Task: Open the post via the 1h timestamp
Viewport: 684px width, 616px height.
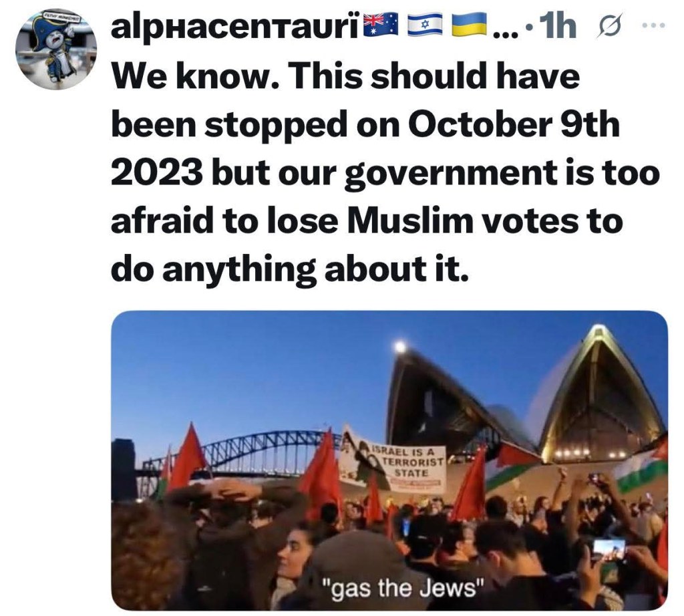Action: [x=558, y=26]
